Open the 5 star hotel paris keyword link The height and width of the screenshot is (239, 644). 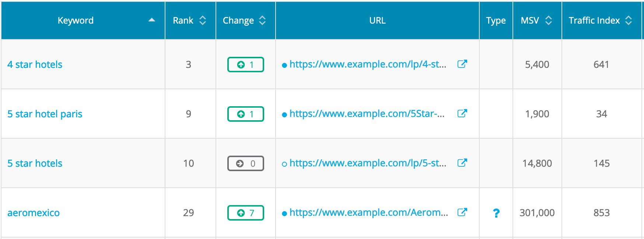(x=45, y=114)
